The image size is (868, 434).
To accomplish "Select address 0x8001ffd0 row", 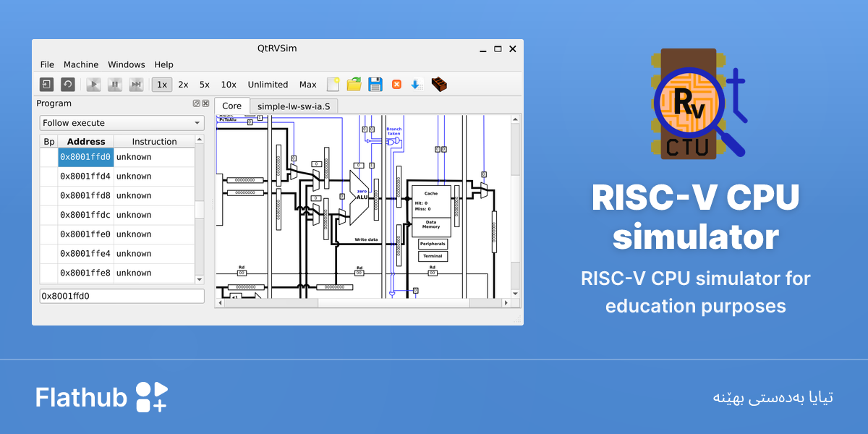I will click(x=117, y=157).
